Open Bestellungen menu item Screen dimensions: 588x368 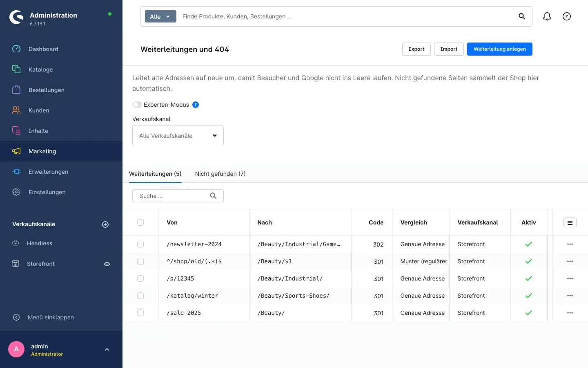[61, 90]
